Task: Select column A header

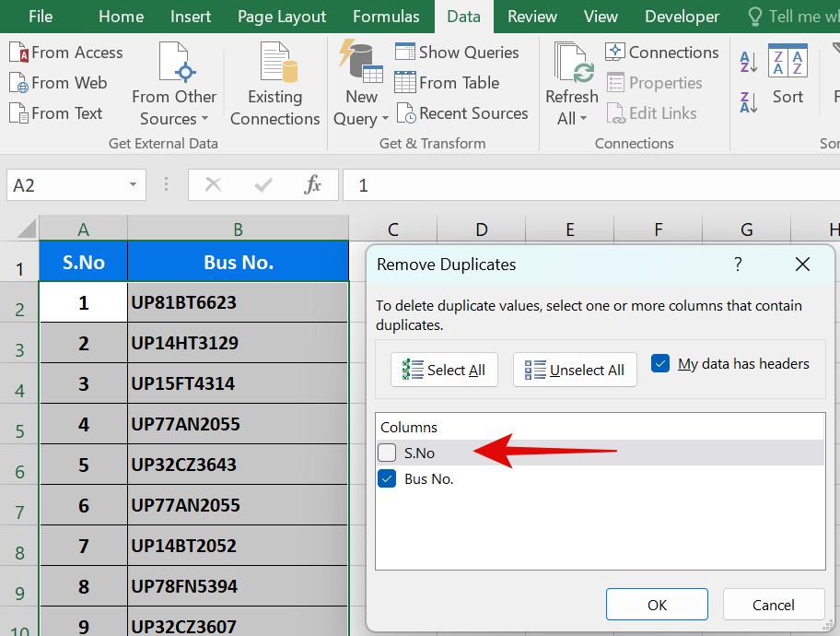Action: [83, 229]
